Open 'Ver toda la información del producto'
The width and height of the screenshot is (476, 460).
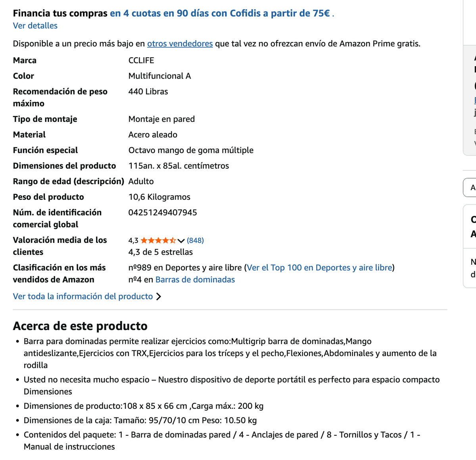83,296
